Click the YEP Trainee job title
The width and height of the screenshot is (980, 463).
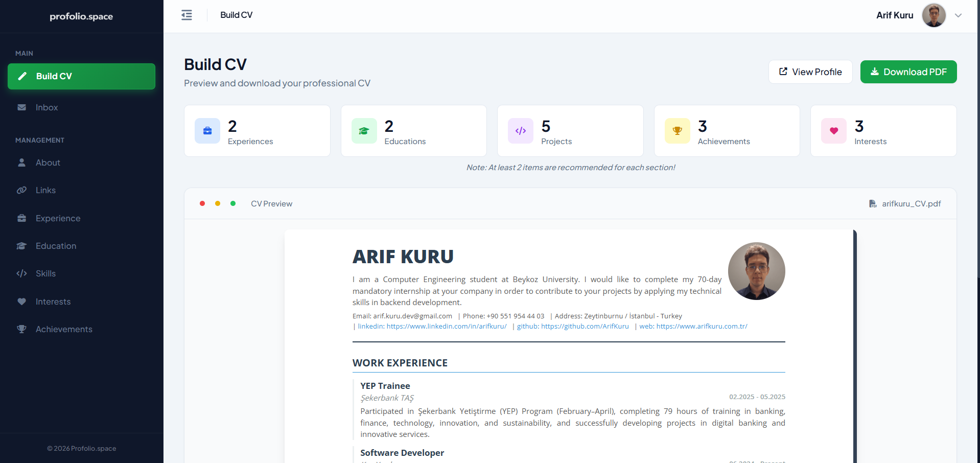pyautogui.click(x=385, y=386)
